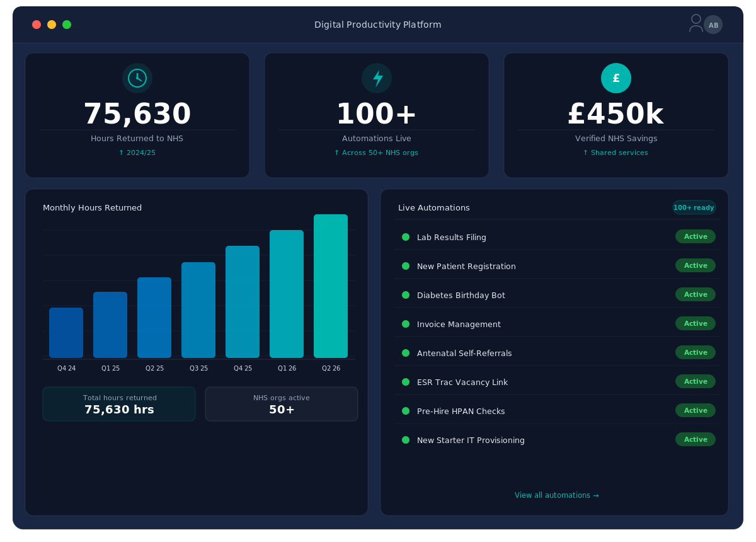
Task: Click the Pre-Hire HPAN Checks row text
Action: (x=461, y=412)
